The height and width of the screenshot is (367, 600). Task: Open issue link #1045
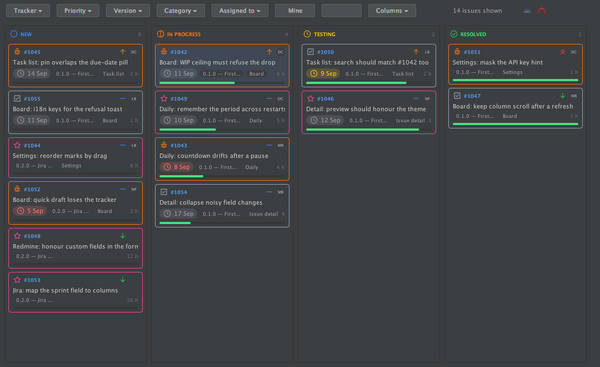(x=32, y=52)
